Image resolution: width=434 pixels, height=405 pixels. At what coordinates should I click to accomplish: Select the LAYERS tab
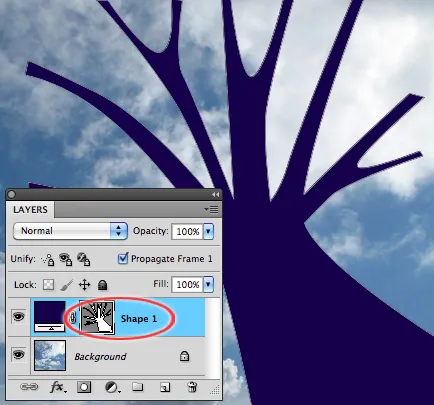coord(30,210)
